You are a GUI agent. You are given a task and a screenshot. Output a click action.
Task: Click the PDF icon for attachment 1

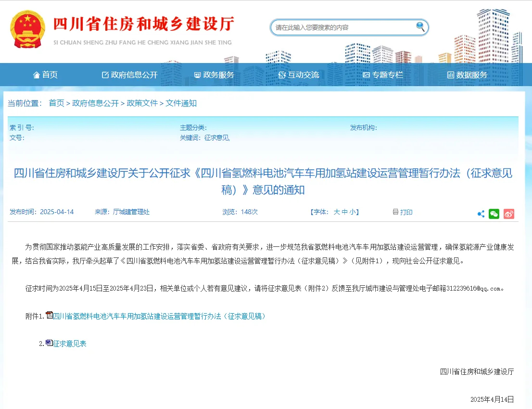coord(49,316)
